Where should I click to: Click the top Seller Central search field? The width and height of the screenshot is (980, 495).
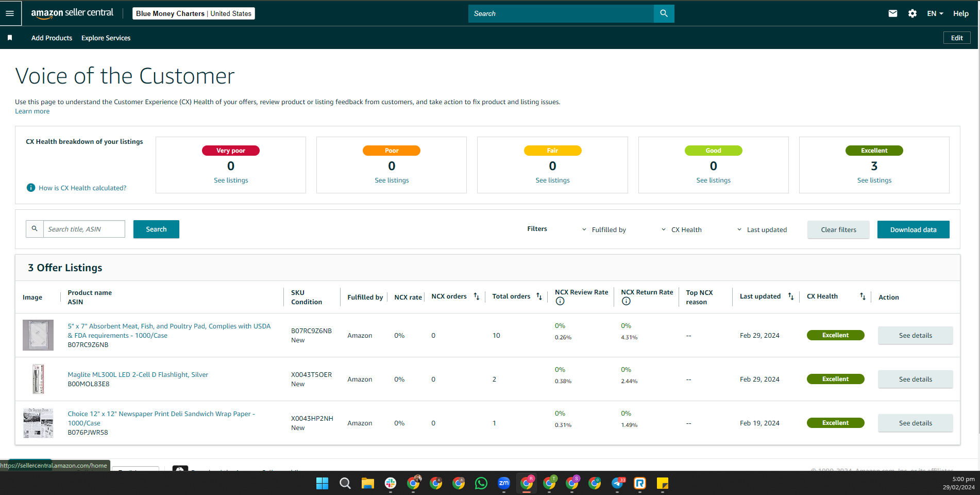[x=561, y=13]
